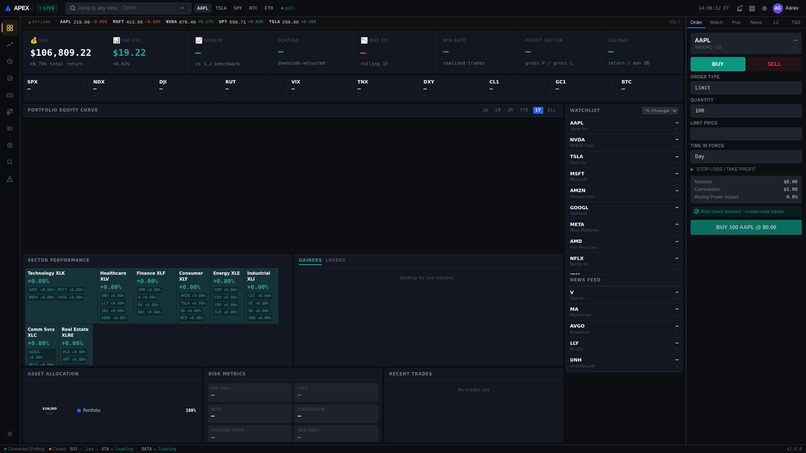Open the Time in Force Day dropdown

746,156
